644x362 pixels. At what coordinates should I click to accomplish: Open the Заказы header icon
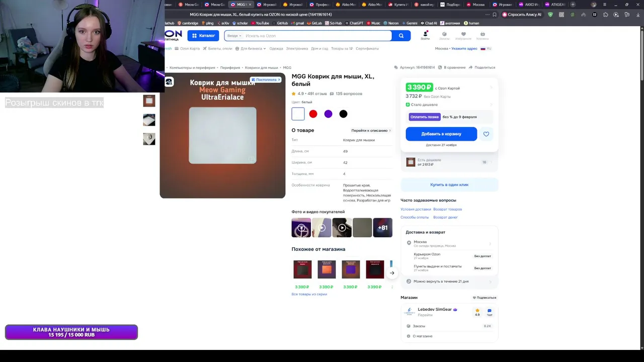pyautogui.click(x=444, y=35)
